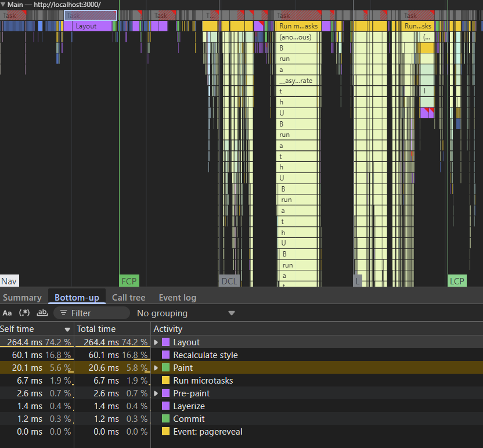The height and width of the screenshot is (448, 483).
Task: Expand the Pre-paint activity row
Action: coord(156,393)
